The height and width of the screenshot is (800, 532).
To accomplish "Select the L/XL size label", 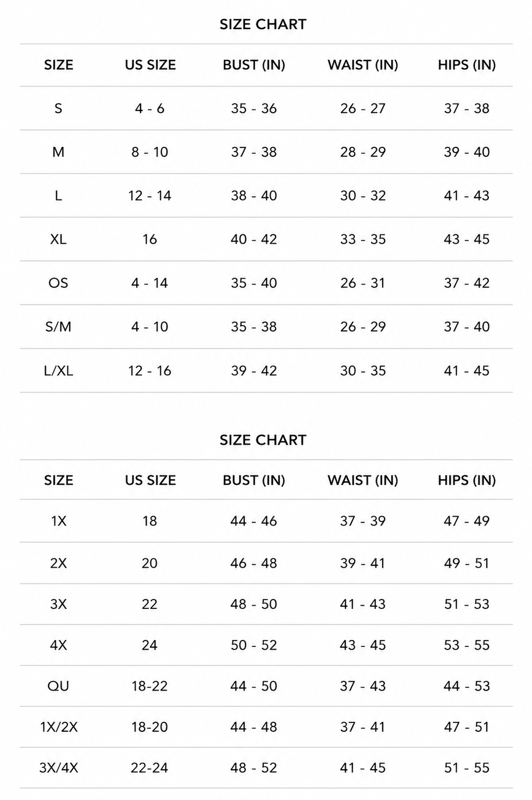I will [58, 371].
